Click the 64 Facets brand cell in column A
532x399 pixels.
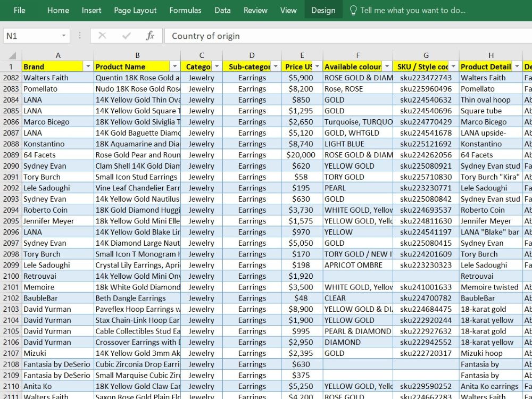tap(58, 155)
